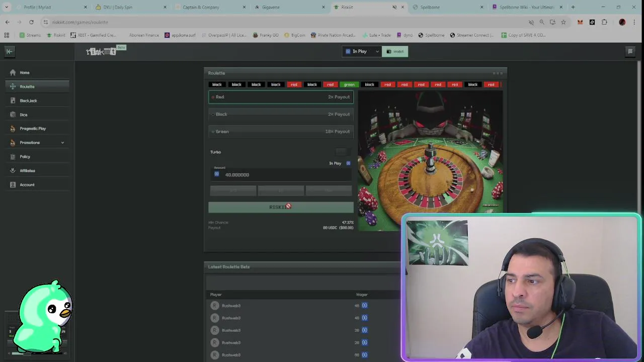The image size is (644, 362).
Task: Click the address bar URL
Action: tap(80, 22)
